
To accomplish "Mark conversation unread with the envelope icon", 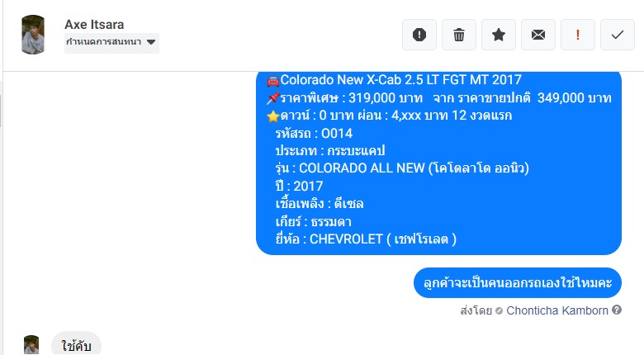I will point(538,35).
